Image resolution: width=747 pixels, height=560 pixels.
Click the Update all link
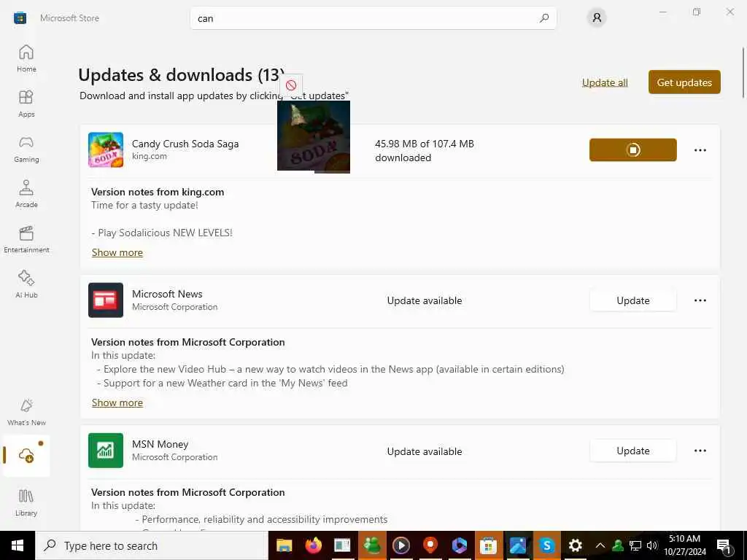click(x=605, y=82)
